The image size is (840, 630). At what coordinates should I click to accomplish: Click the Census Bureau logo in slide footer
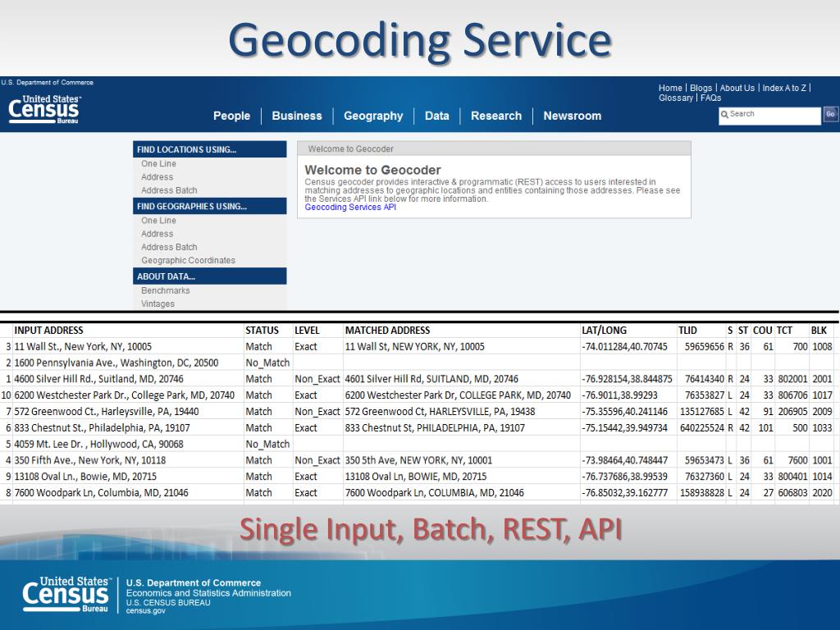click(x=67, y=595)
